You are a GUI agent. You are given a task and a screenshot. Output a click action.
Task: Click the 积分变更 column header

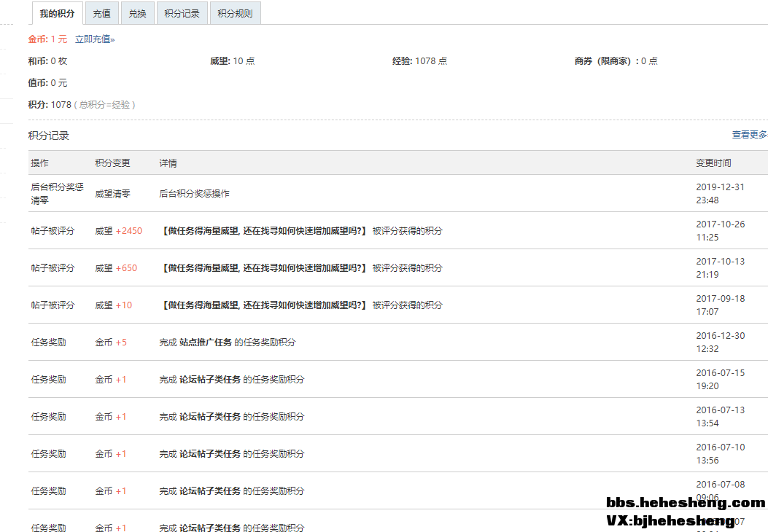click(112, 163)
